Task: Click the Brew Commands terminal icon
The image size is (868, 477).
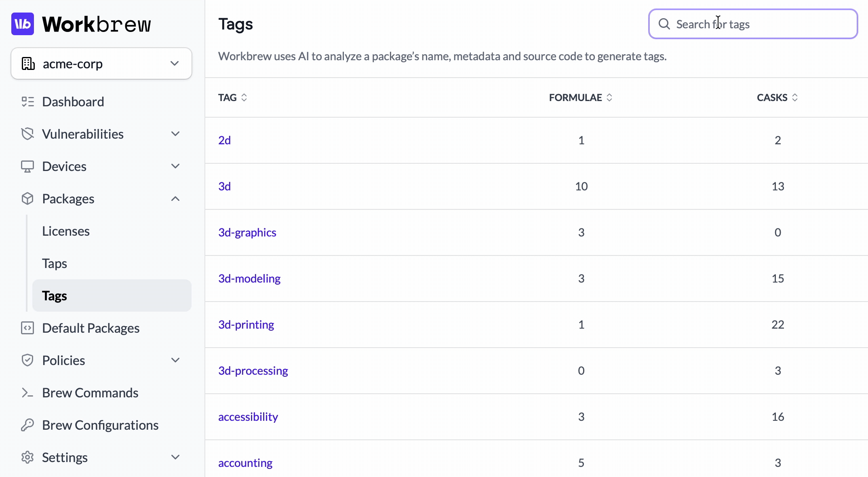Action: (27, 393)
